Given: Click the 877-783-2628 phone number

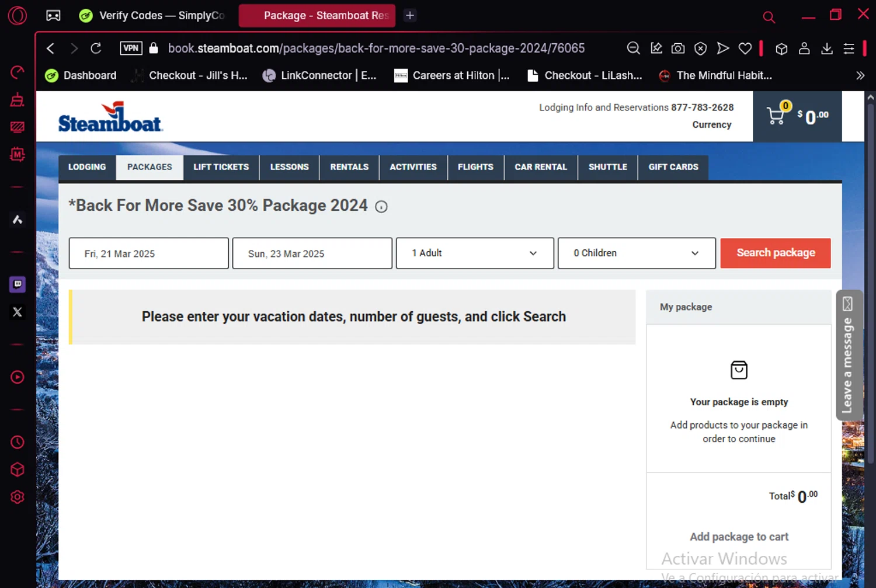Looking at the screenshot, I should coord(703,107).
